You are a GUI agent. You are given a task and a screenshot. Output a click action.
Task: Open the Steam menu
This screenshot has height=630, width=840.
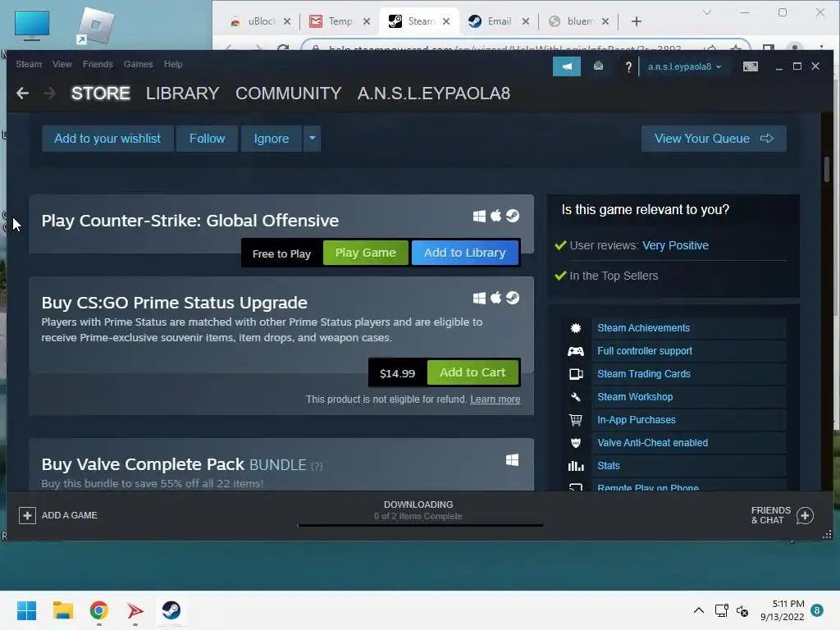coord(29,64)
